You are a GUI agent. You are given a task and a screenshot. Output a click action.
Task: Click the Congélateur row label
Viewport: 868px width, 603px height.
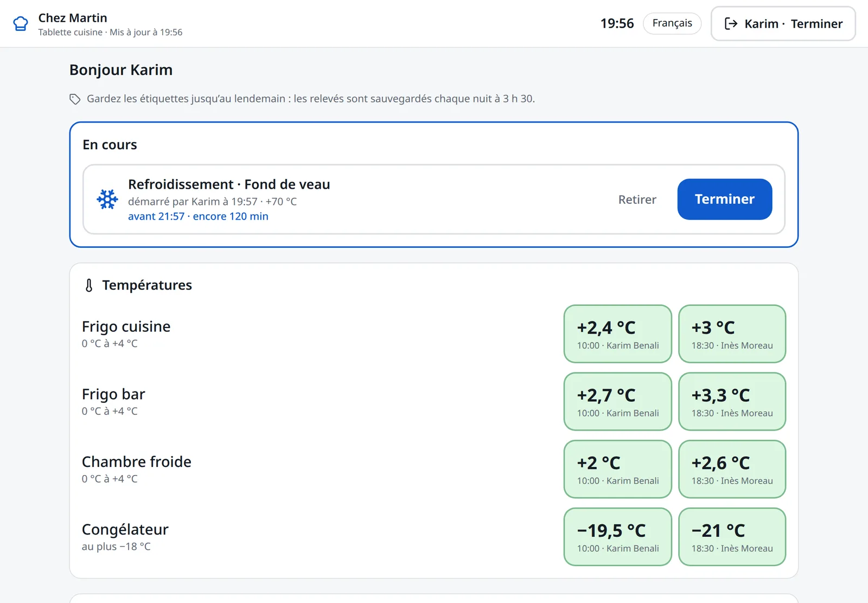(125, 530)
